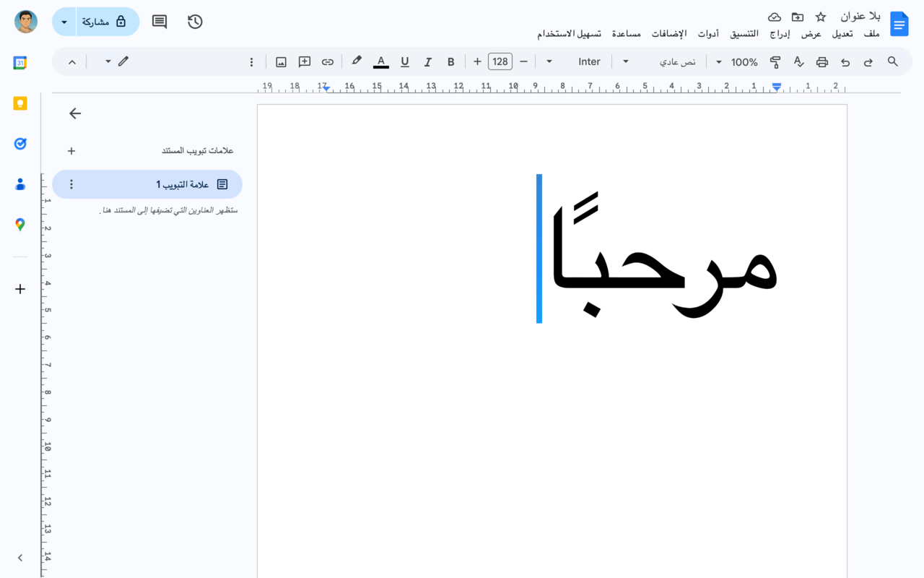Open the نص عادي paragraph style dropdown
924x578 pixels.
[677, 61]
